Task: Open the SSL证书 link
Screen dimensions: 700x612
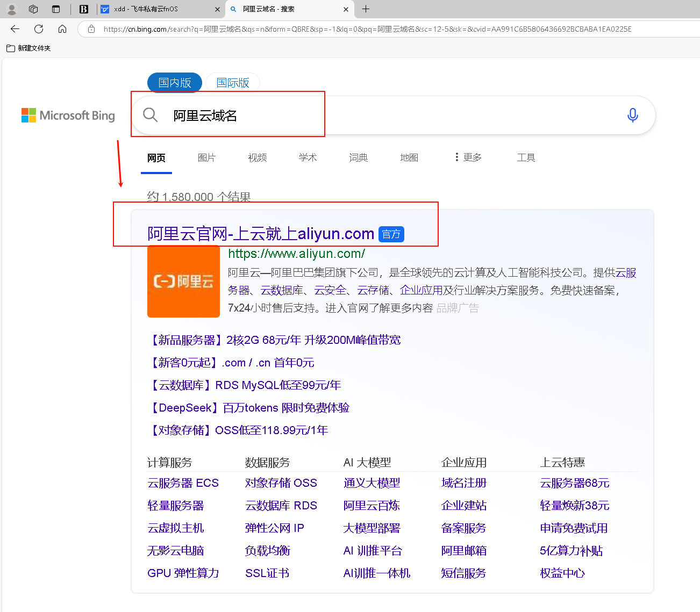Action: [x=267, y=573]
